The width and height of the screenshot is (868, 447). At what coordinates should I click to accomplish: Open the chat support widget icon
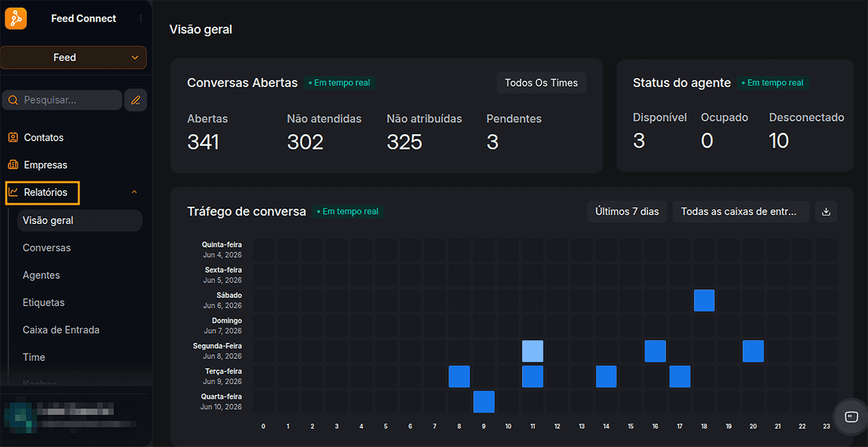click(852, 417)
